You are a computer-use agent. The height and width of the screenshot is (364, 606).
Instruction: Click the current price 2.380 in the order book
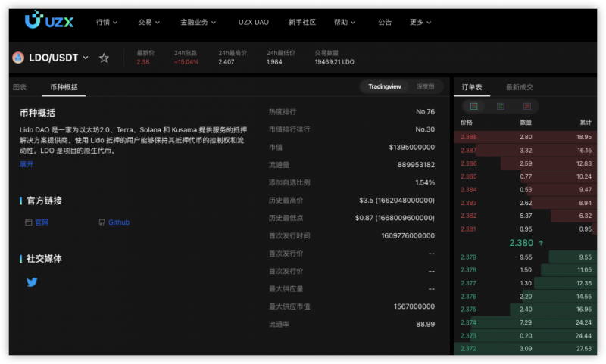pos(521,243)
